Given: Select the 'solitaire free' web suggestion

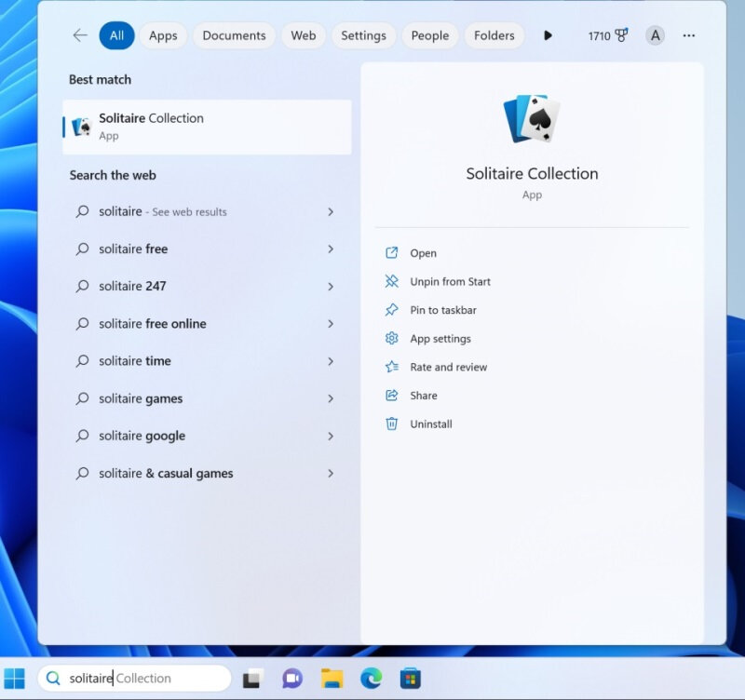Looking at the screenshot, I should click(207, 249).
